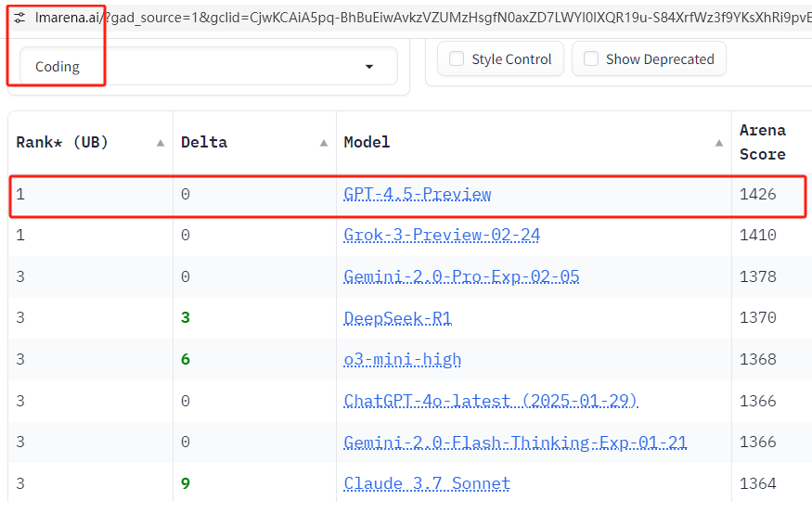The image size is (812, 526).
Task: Click the Coding dropdown arrow
Action: point(369,67)
